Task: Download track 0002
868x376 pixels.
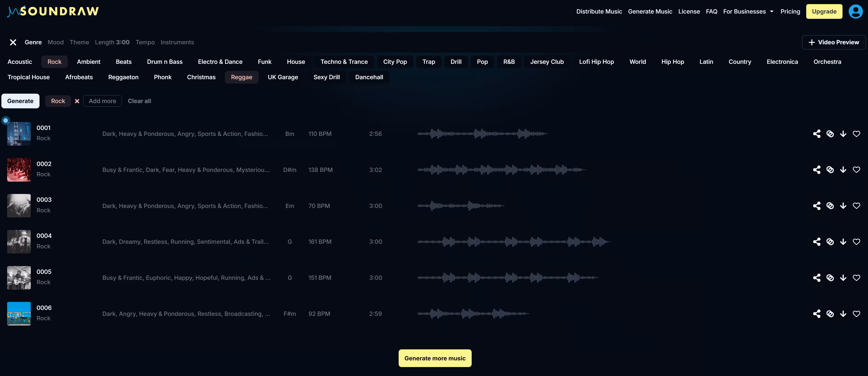Action: point(843,170)
